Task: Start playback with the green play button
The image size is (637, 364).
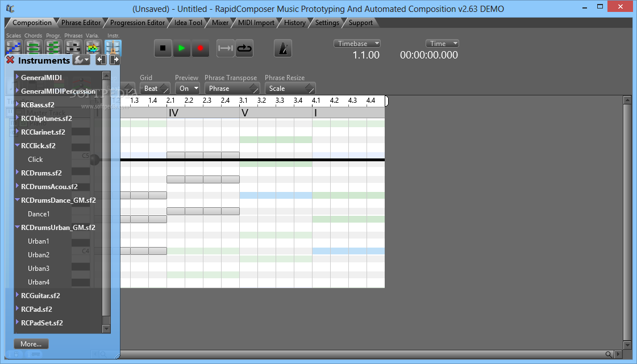Action: 182,48
